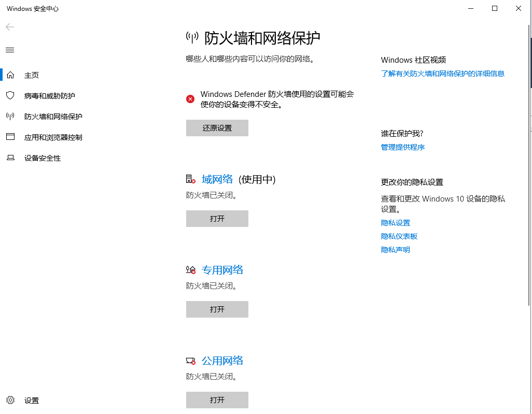Click the shield icon for 病毒和威胁防护
532x414 pixels.
[10, 96]
